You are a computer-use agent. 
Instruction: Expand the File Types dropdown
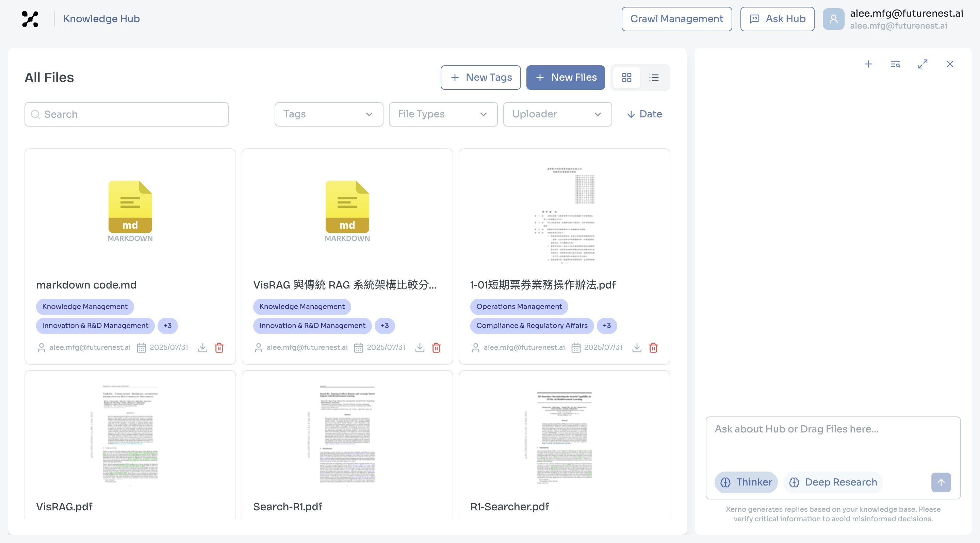pos(443,114)
